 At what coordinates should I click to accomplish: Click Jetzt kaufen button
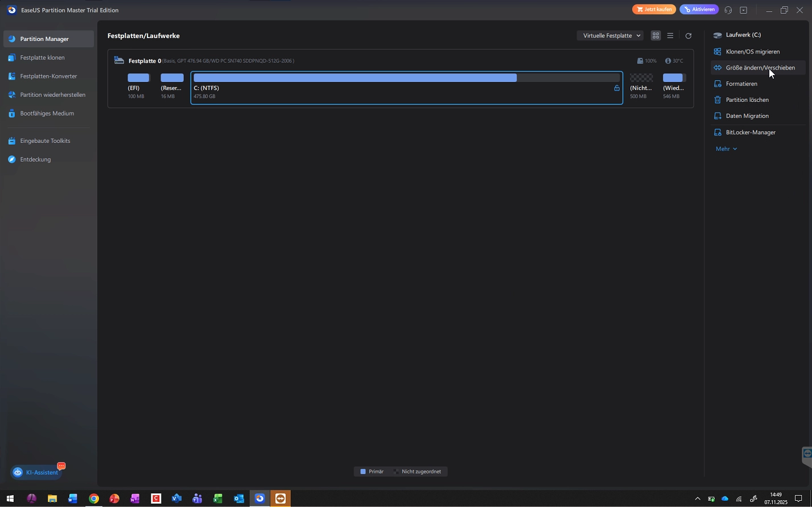coord(654,10)
